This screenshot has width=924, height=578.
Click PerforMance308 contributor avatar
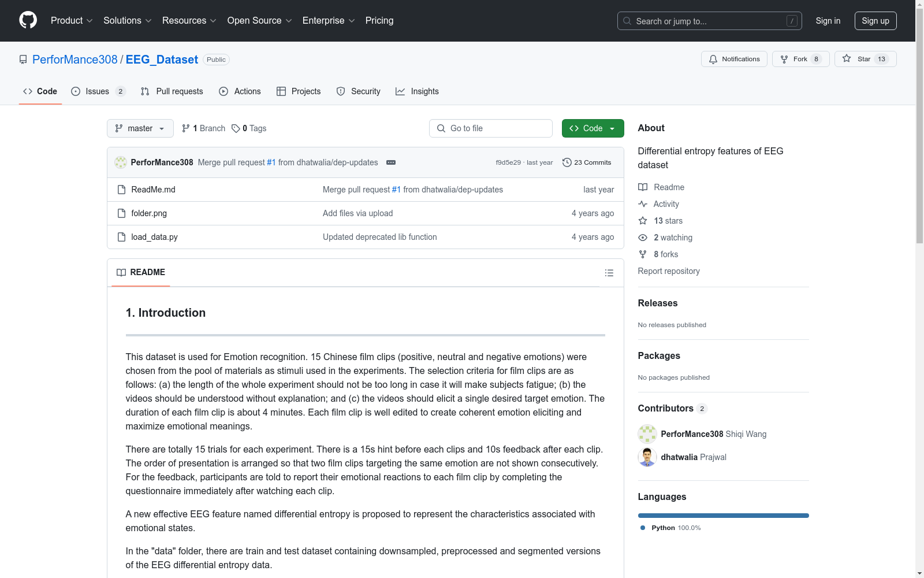click(647, 434)
